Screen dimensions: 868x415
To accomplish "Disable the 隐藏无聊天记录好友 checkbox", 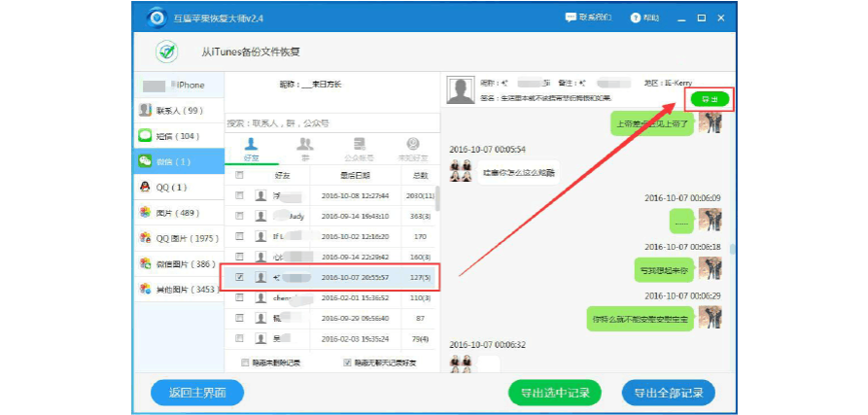I will 347,363.
